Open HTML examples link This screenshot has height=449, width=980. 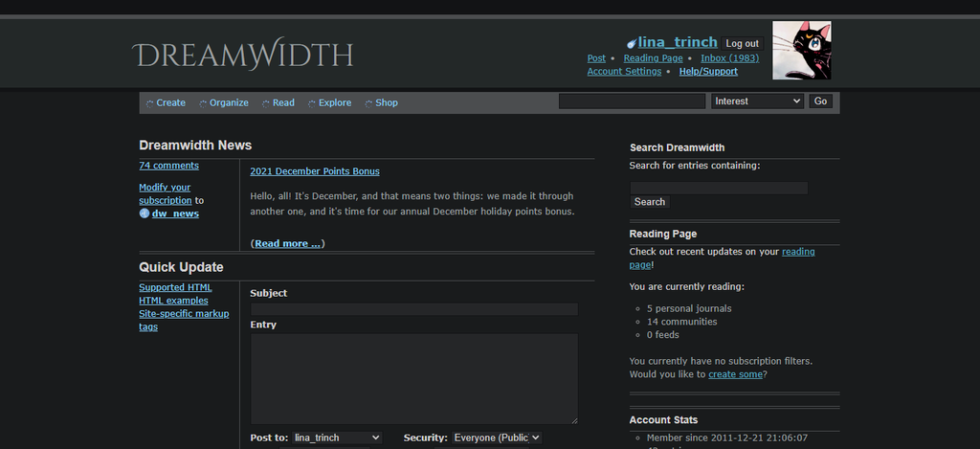(174, 301)
